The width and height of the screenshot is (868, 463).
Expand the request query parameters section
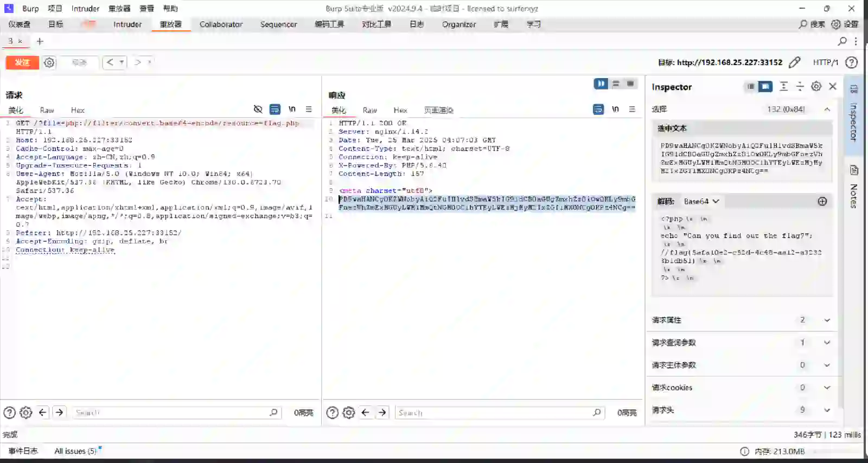click(827, 343)
